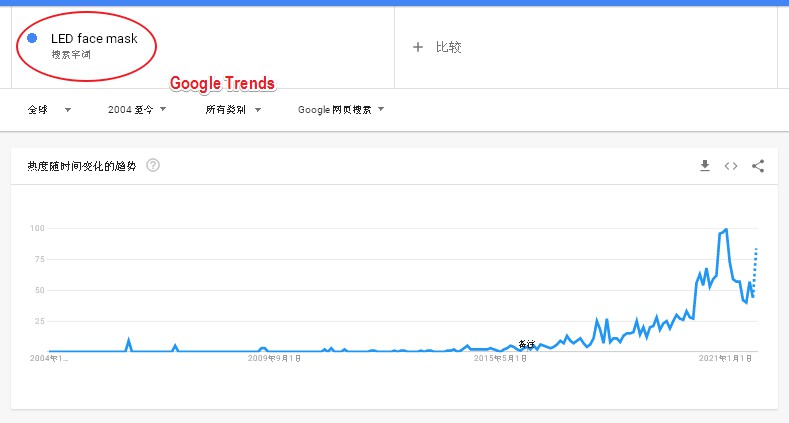Expand the 所有类别 category dropdown
The width and height of the screenshot is (789, 423).
233,109
